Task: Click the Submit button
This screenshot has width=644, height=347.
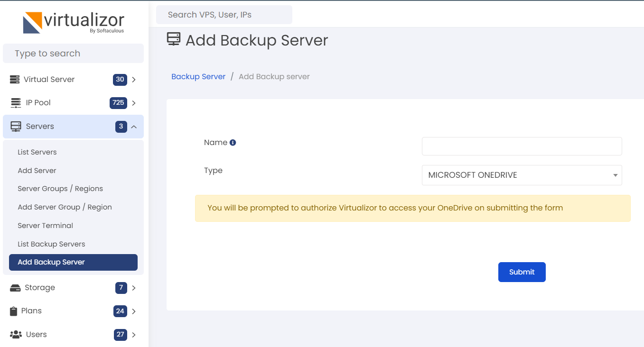Action: point(522,272)
